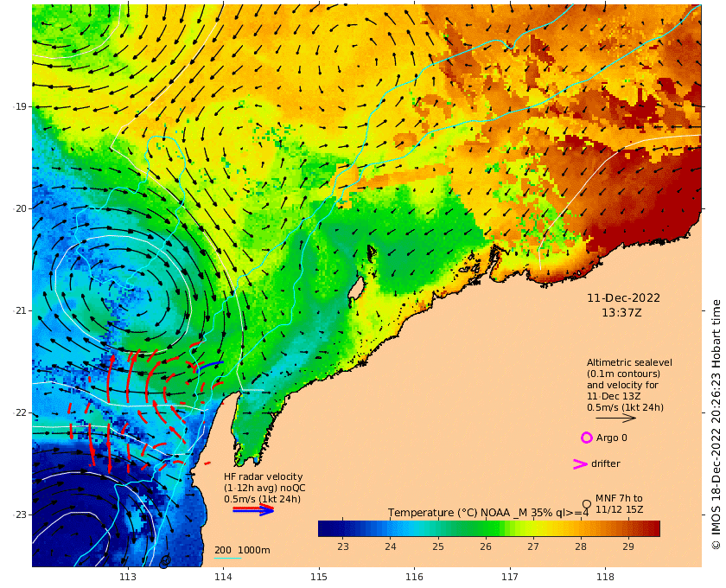
Task: Click the ship circle marker near 113.4
Action: tap(165, 561)
